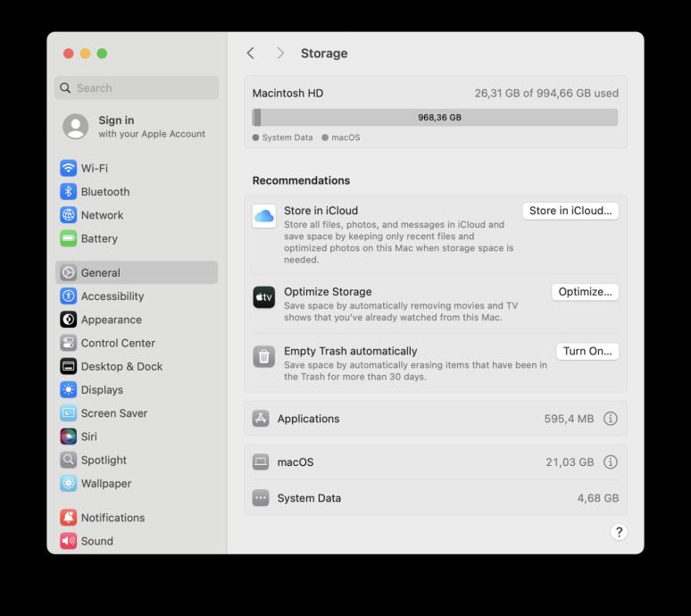The width and height of the screenshot is (691, 616).
Task: Click the Bluetooth sidebar icon
Action: click(x=69, y=191)
